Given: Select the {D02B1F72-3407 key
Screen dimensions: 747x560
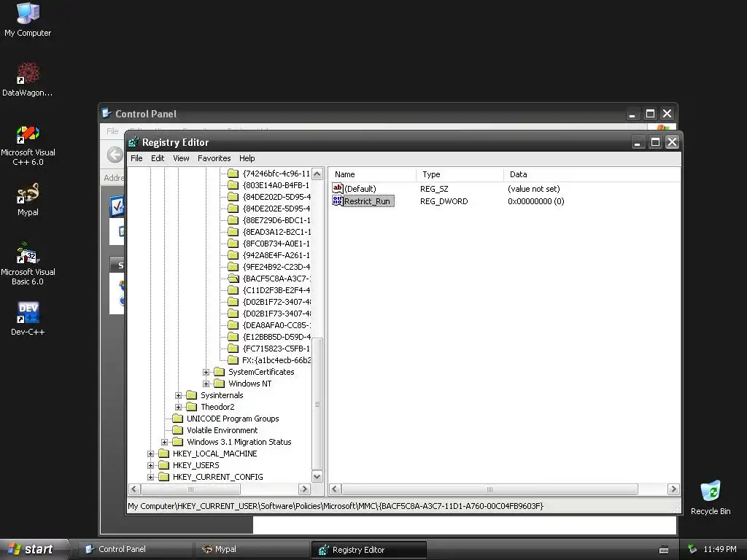Looking at the screenshot, I should (276, 302).
